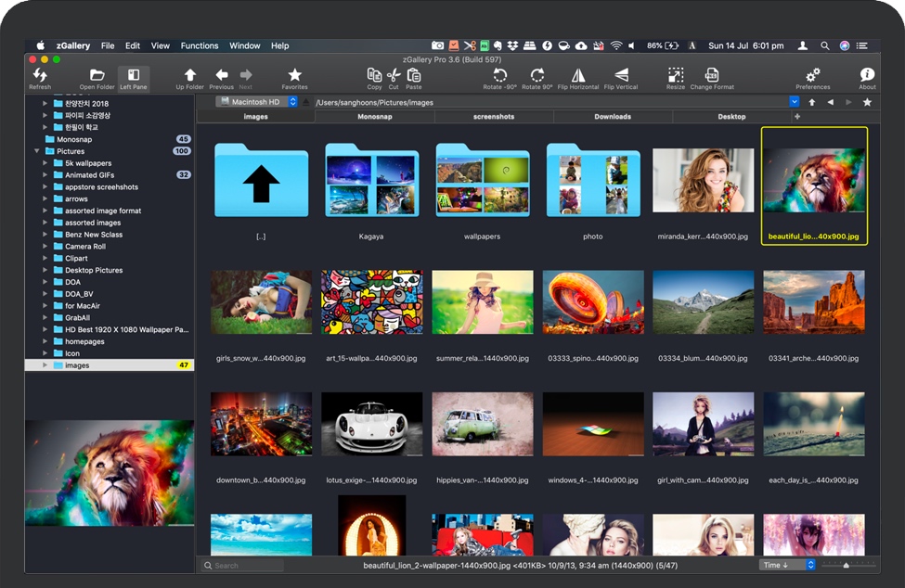Screen dimensions: 905x588
Task: Open a folder with Open Folder icon
Action: pos(97,75)
